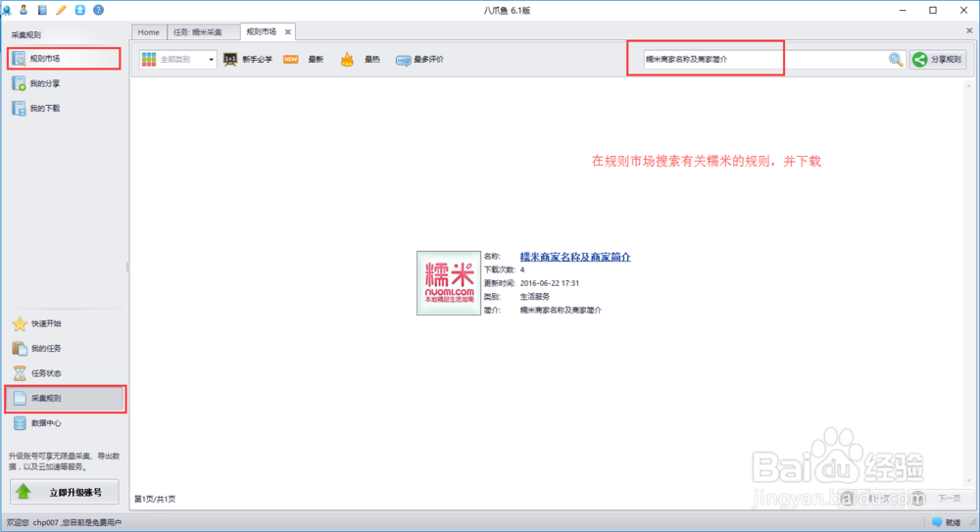Click the 分享规则 share button
The width and height of the screenshot is (980, 532).
[938, 60]
